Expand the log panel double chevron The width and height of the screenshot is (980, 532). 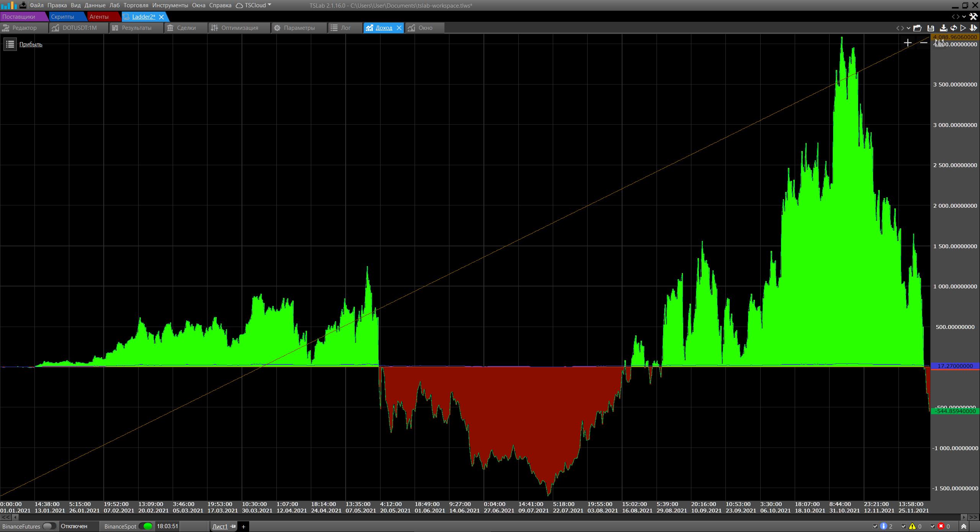pos(964,527)
